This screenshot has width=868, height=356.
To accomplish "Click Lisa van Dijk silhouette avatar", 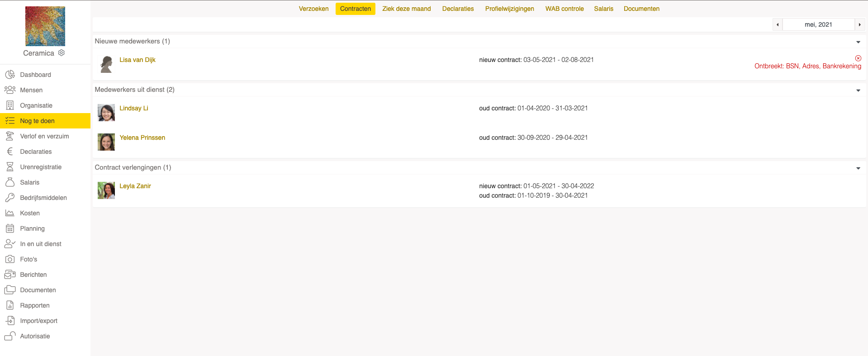I will pos(106,64).
